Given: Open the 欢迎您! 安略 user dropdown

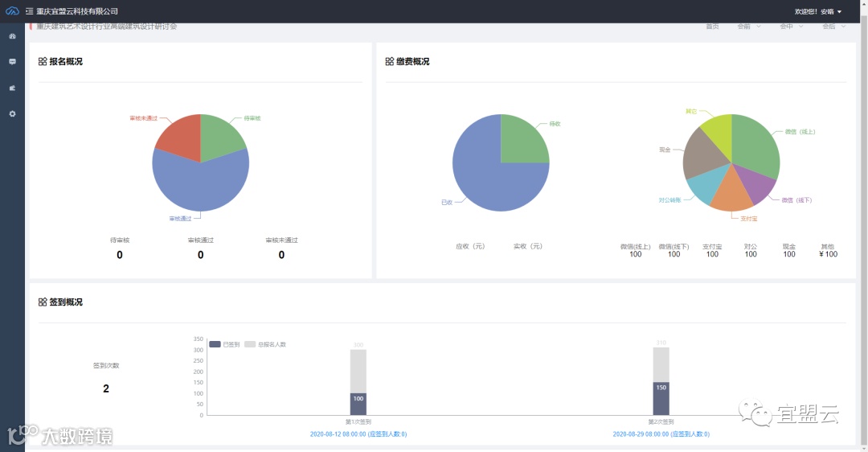Looking at the screenshot, I should point(817,11).
